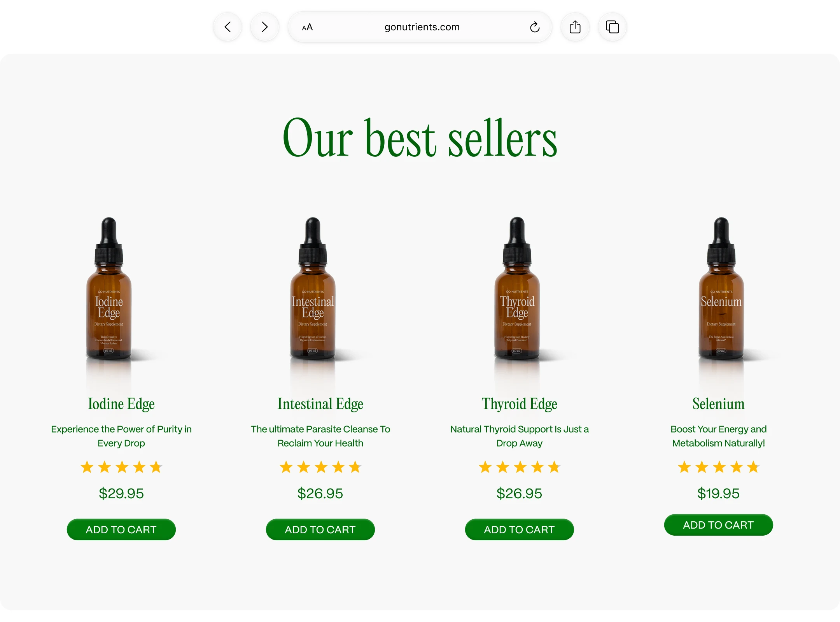Open the AA reader text size menu
The width and height of the screenshot is (840, 622).
(307, 27)
